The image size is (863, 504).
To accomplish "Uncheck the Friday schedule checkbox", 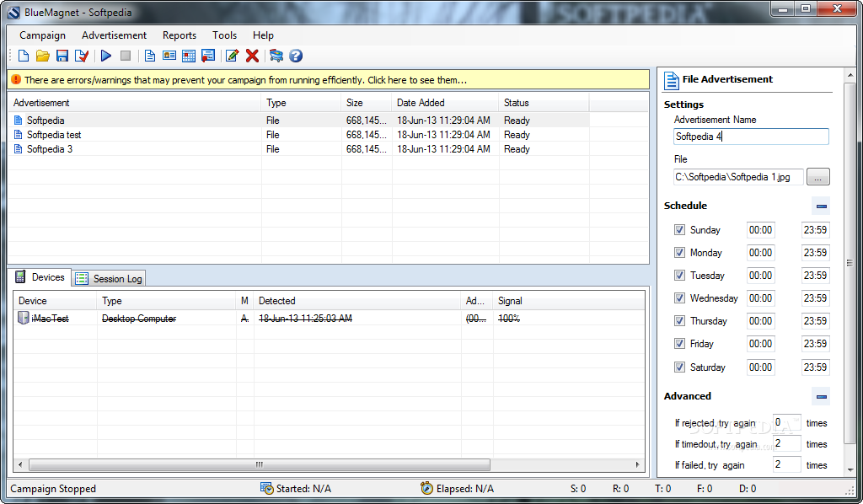I will (679, 344).
